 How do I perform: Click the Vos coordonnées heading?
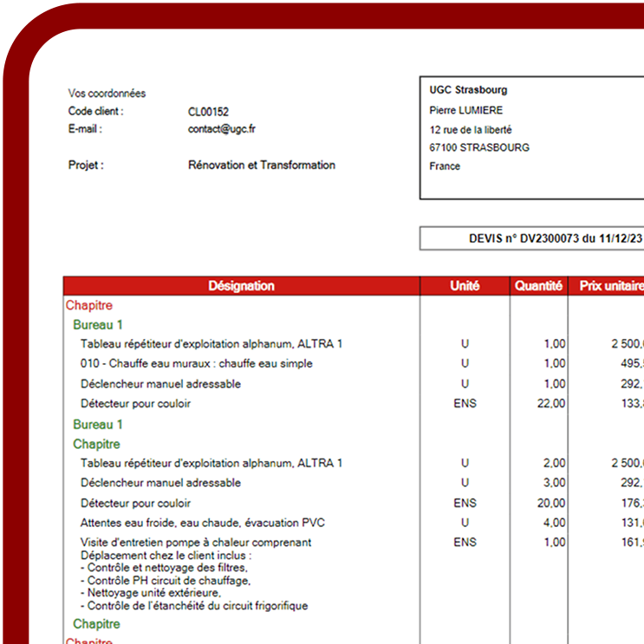[107, 94]
